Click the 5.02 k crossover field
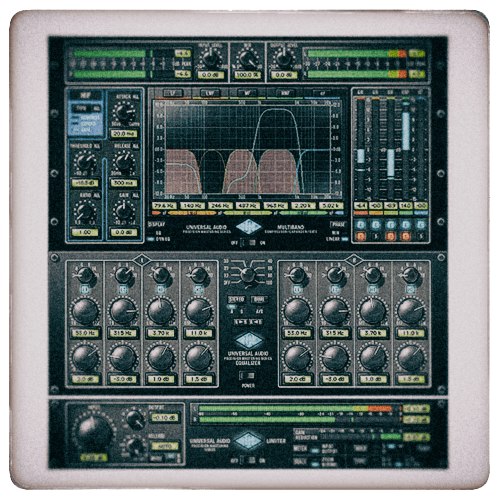Viewport: 500px width, 500px height. pyautogui.click(x=331, y=206)
